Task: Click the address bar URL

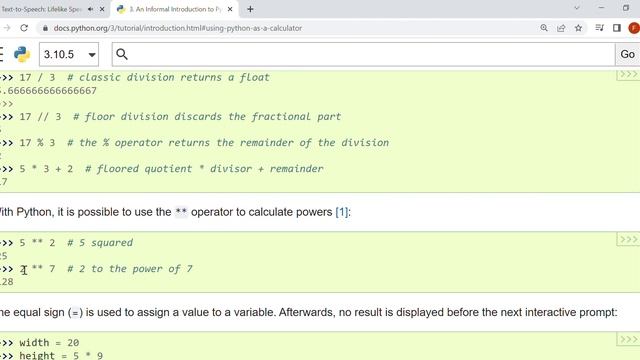Action: [x=178, y=28]
